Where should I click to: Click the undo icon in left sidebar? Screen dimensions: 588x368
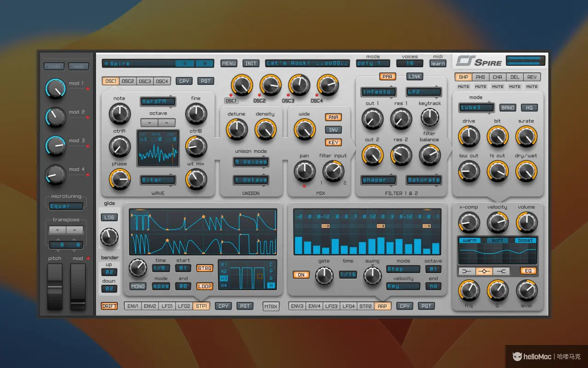coord(54,66)
